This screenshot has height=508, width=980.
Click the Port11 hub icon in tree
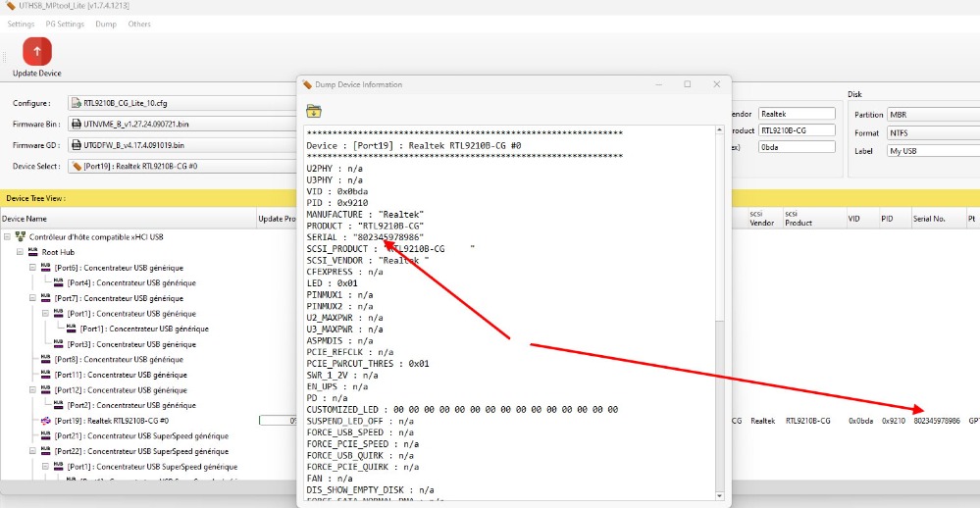(x=45, y=375)
